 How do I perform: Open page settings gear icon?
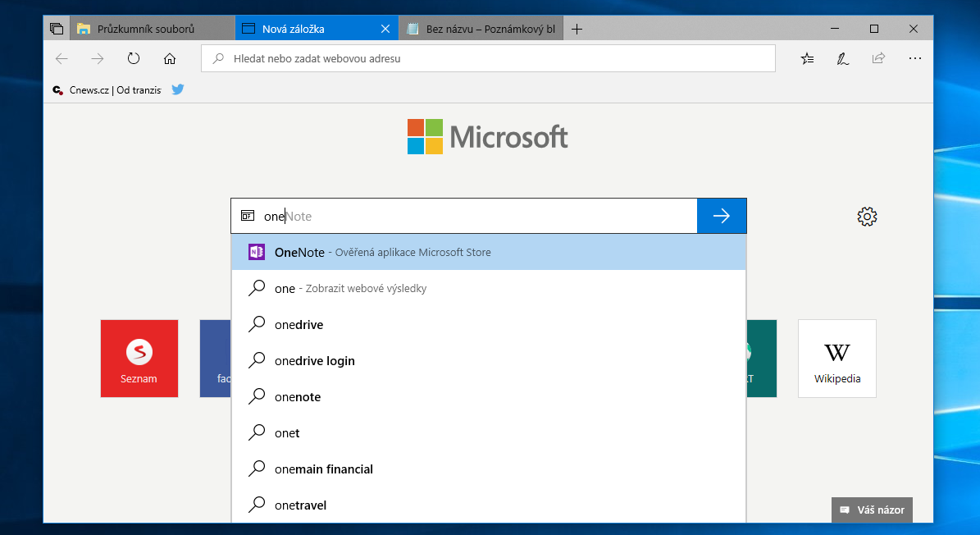(867, 217)
